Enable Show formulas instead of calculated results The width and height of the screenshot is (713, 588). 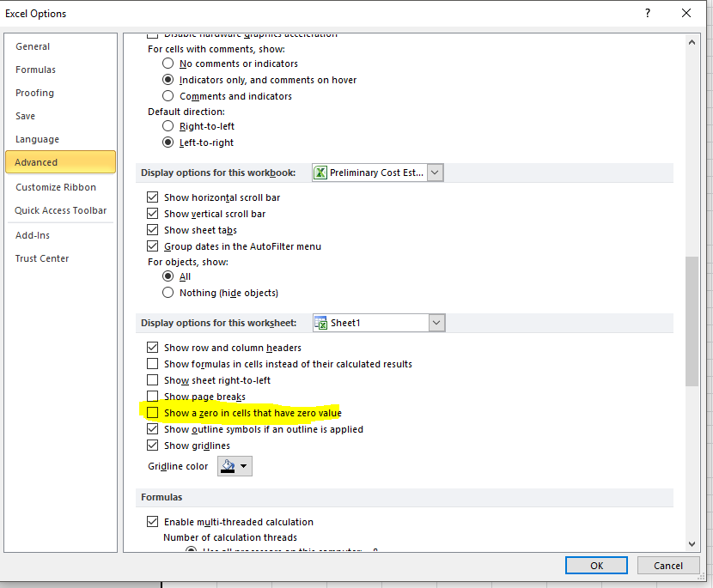152,363
